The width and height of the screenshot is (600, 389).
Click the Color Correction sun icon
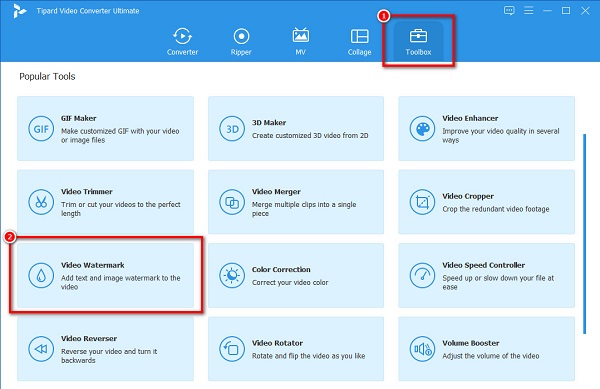pyautogui.click(x=232, y=275)
